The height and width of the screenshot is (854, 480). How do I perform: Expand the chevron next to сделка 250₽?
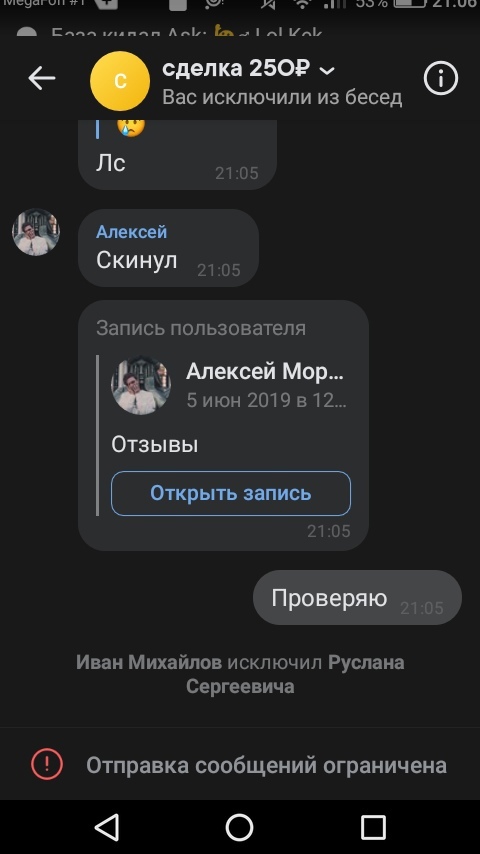pos(327,70)
